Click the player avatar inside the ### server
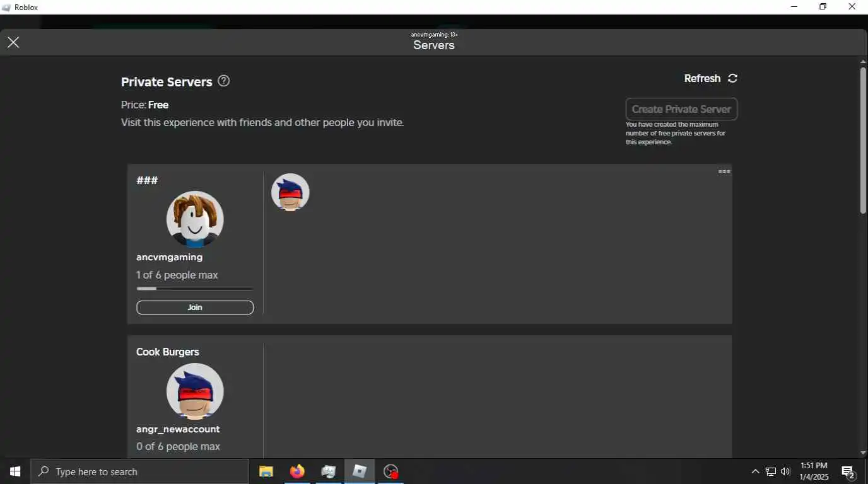 pos(290,192)
